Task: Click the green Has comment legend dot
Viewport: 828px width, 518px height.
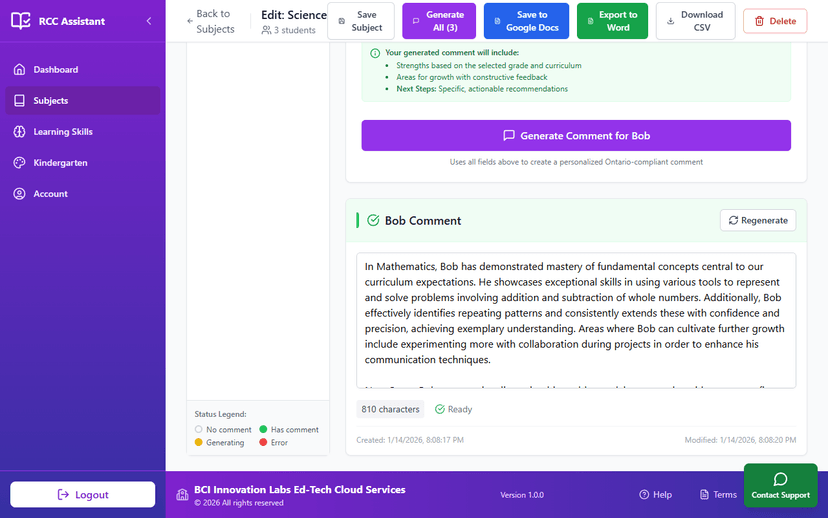Action: click(263, 429)
